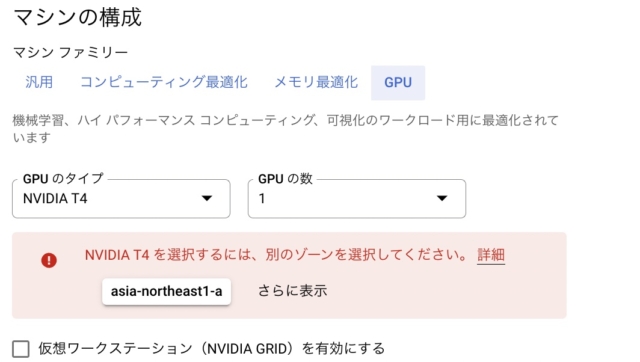The image size is (640, 362).
Task: Select the GPU machine family tab
Action: point(398,82)
